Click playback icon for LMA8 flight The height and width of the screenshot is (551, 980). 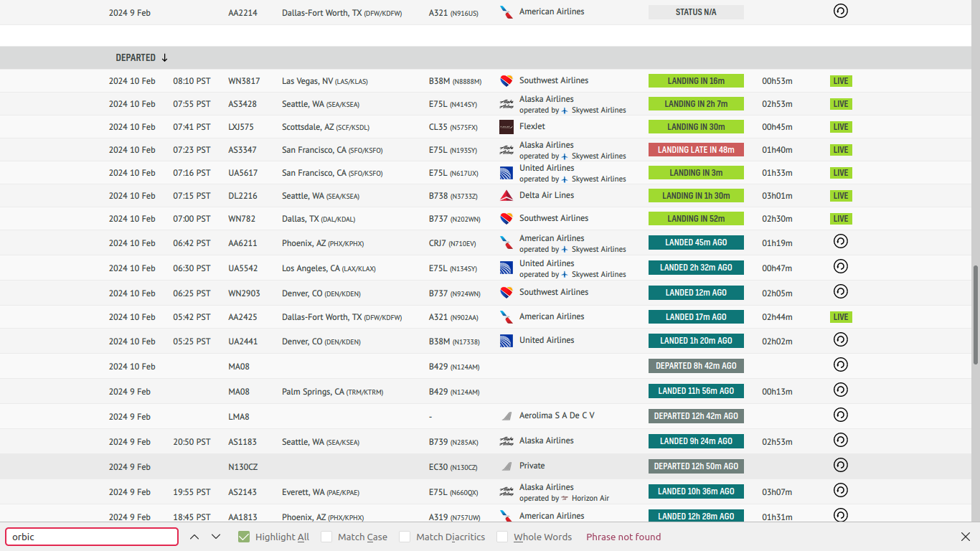pyautogui.click(x=841, y=415)
